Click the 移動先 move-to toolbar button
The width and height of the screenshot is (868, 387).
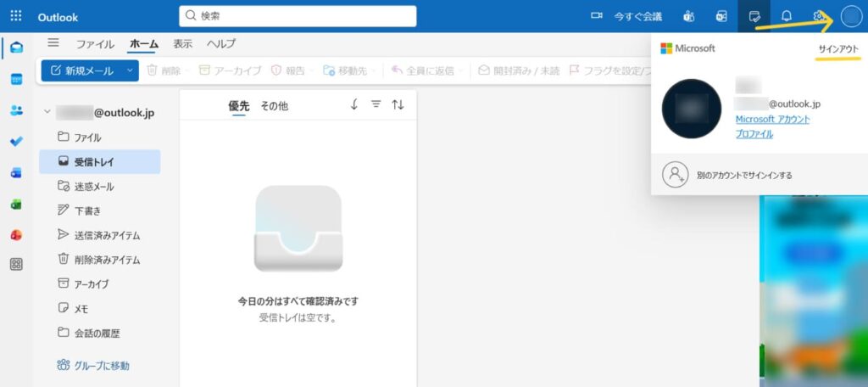click(345, 70)
